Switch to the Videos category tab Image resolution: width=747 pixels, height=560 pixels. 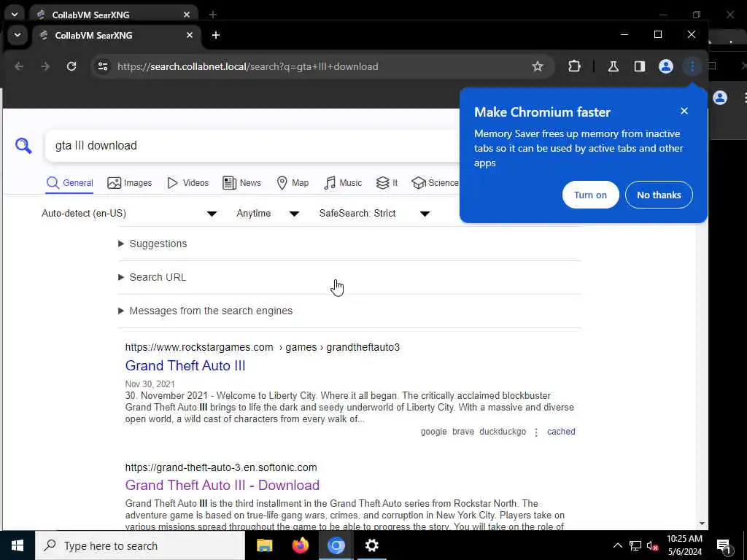187,183
